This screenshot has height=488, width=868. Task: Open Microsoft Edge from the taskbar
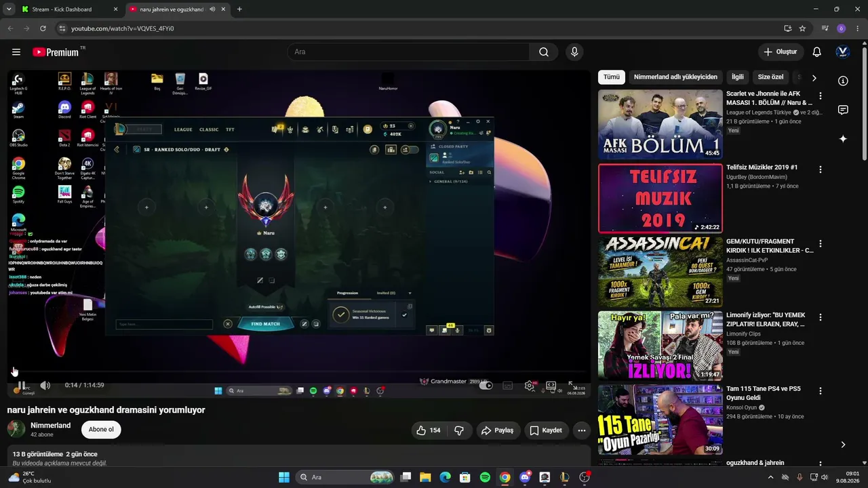tap(445, 477)
